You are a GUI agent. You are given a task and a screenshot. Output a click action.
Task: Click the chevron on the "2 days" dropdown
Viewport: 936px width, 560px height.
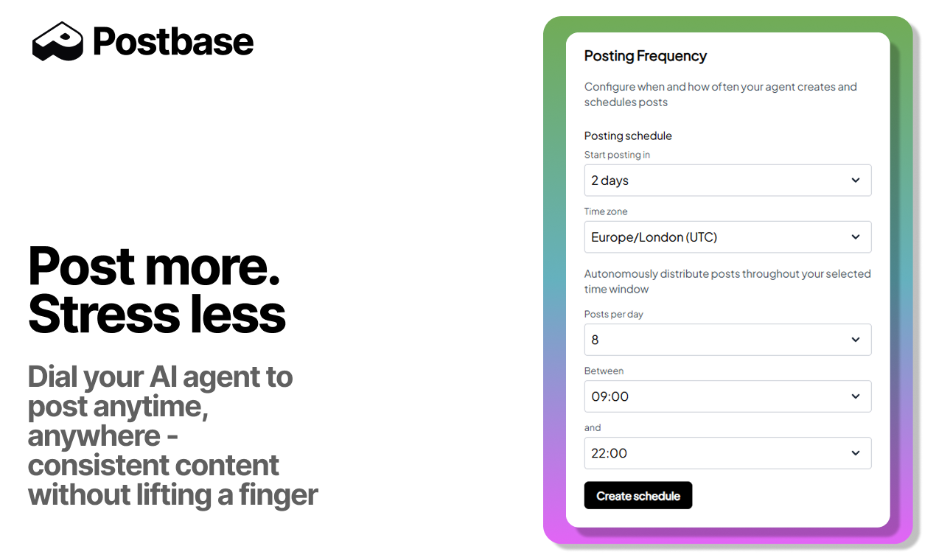pyautogui.click(x=855, y=180)
